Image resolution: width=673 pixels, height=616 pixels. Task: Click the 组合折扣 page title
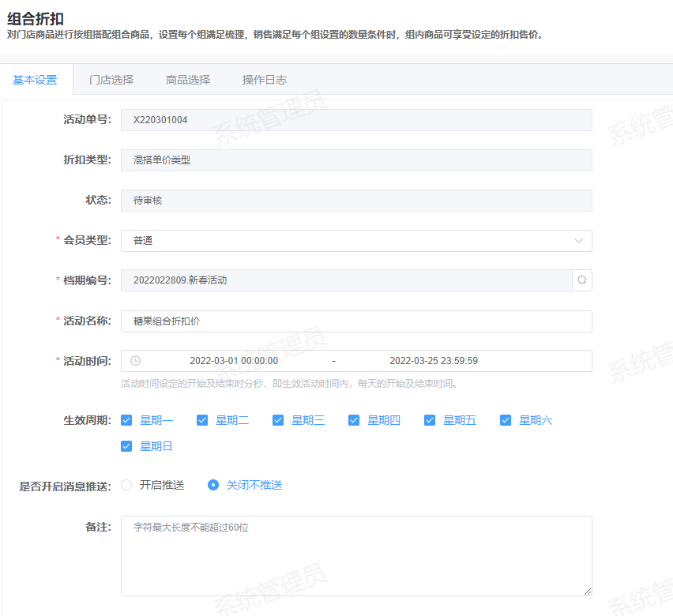(36, 19)
